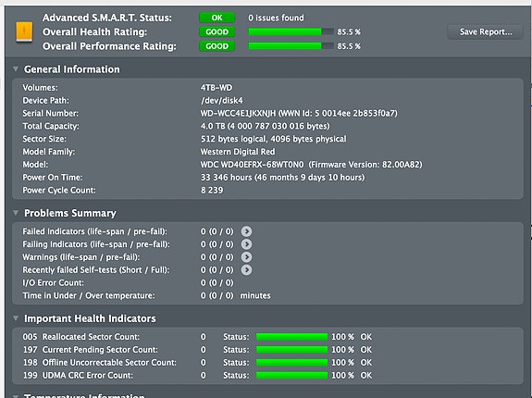The height and width of the screenshot is (398, 532).
Task: Open Warnings details arrow button
Action: (246, 257)
